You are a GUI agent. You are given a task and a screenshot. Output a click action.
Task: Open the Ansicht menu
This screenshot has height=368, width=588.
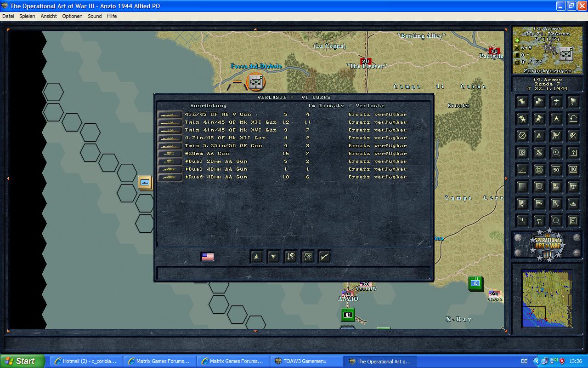pyautogui.click(x=49, y=16)
